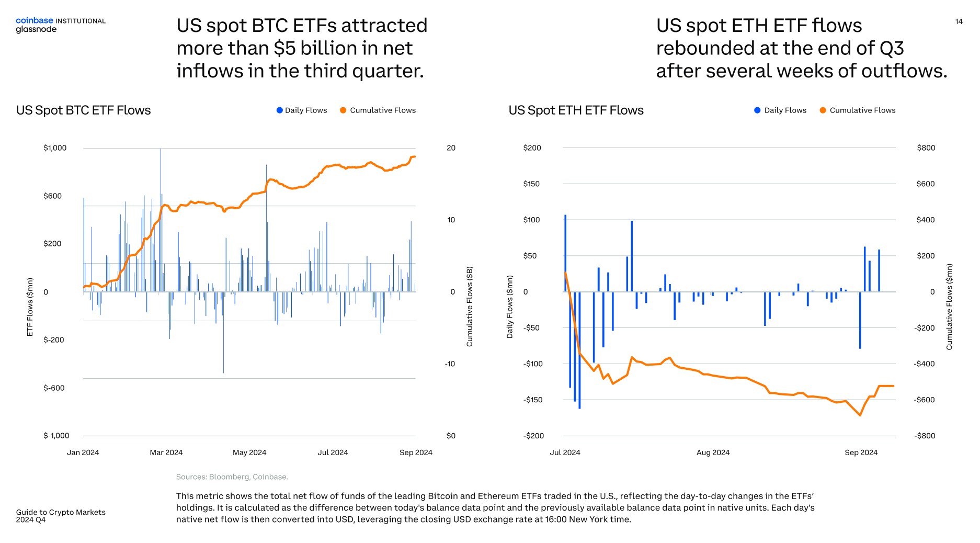Click the $1,000 label on BTC y-axis
This screenshot has height=543, width=980.
[x=55, y=148]
